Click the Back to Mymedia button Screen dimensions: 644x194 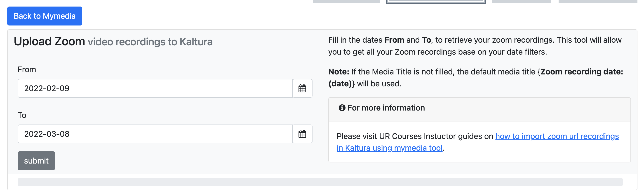(45, 16)
